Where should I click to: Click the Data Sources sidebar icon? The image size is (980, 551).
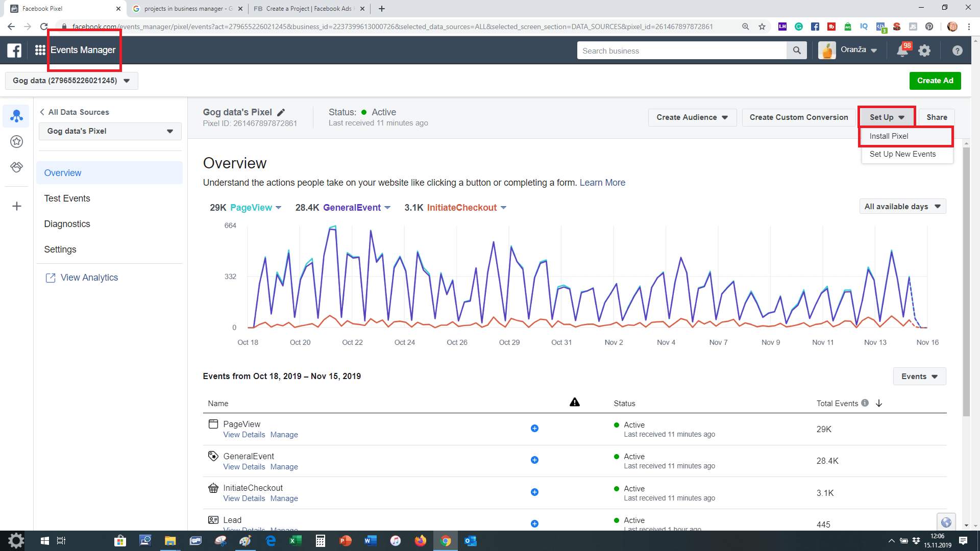tap(16, 116)
